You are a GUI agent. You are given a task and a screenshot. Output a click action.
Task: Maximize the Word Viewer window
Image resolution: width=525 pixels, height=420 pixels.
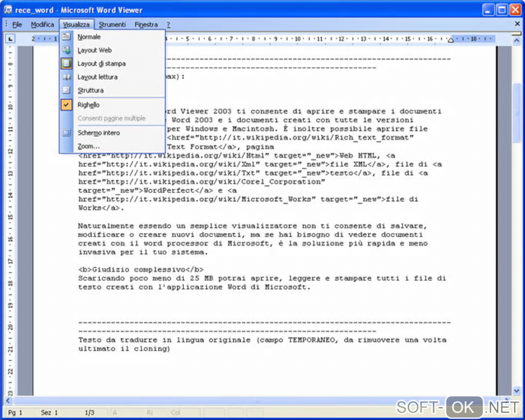pyautogui.click(x=501, y=10)
